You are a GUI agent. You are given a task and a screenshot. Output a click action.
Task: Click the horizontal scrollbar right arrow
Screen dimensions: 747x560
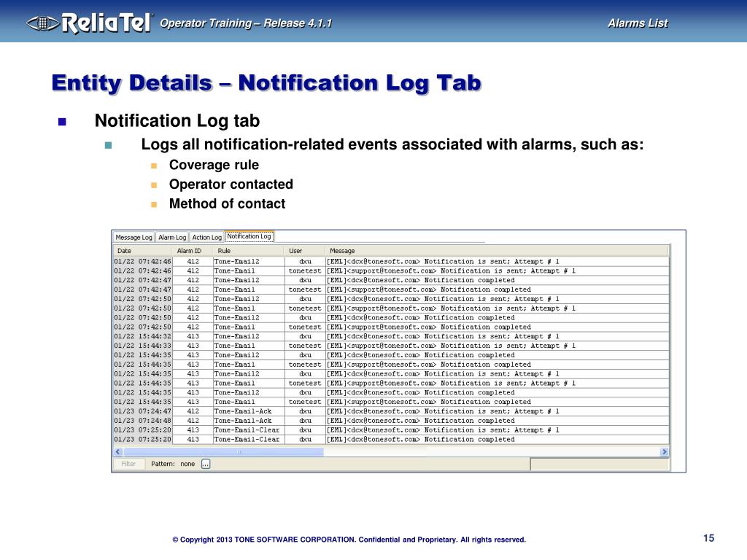tap(664, 451)
